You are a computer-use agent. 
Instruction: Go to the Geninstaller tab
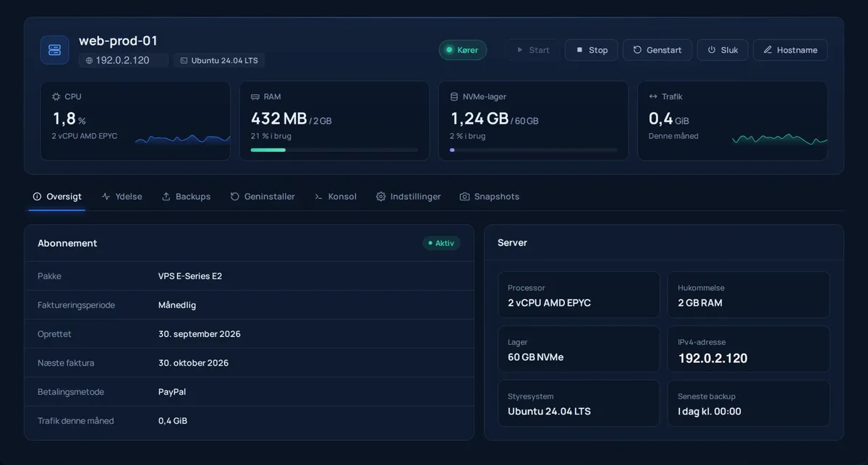click(263, 197)
